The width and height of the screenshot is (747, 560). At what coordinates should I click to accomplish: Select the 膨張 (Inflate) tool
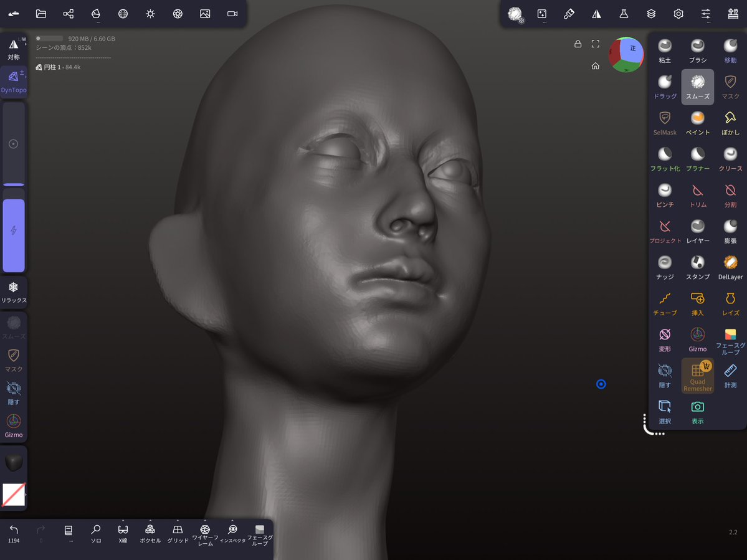[x=730, y=232]
